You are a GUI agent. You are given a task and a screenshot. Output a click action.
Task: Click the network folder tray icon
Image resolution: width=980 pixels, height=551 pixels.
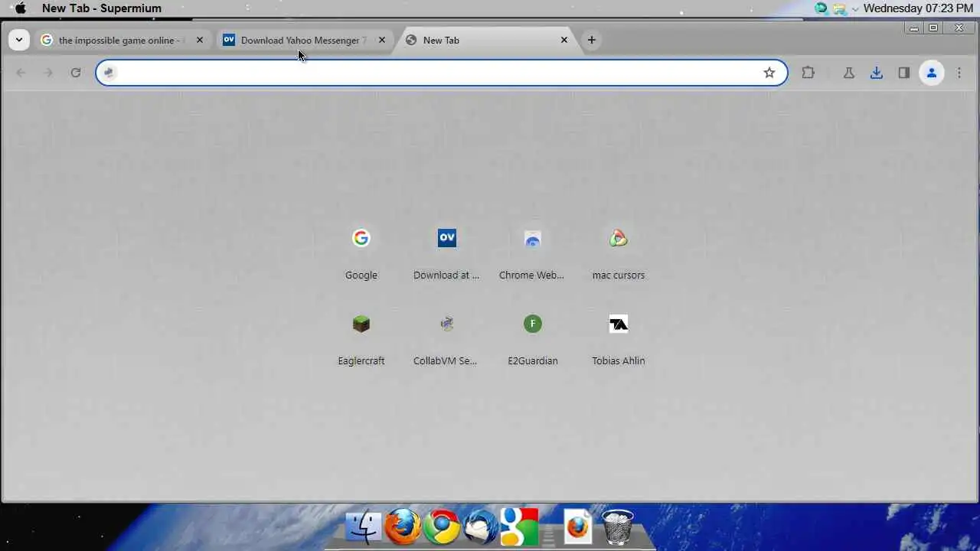840,8
